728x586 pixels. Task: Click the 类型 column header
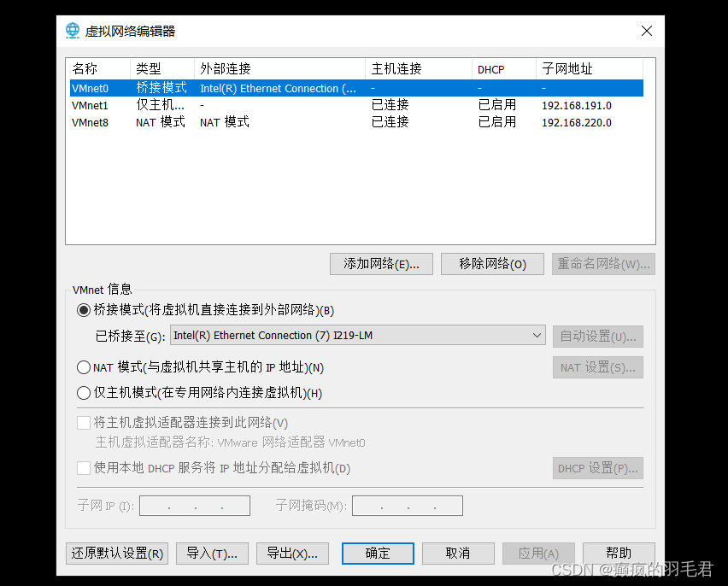[x=162, y=68]
